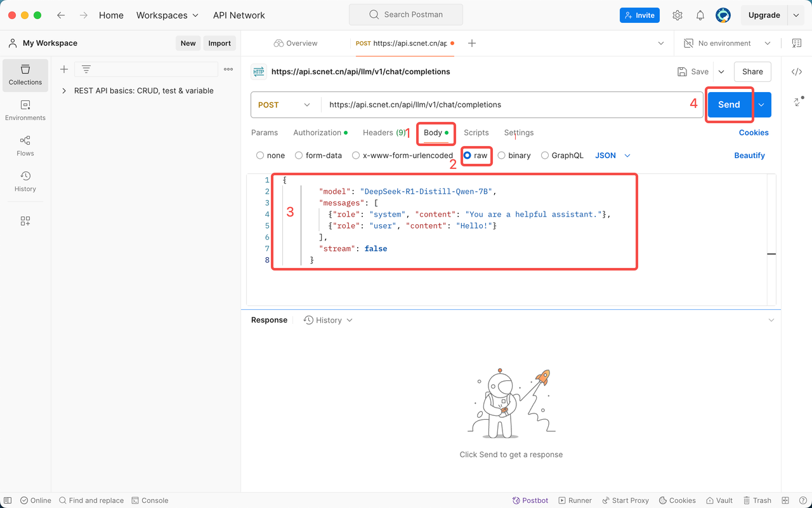This screenshot has width=812, height=508.
Task: Switch to the Authorization tab
Action: coord(317,133)
